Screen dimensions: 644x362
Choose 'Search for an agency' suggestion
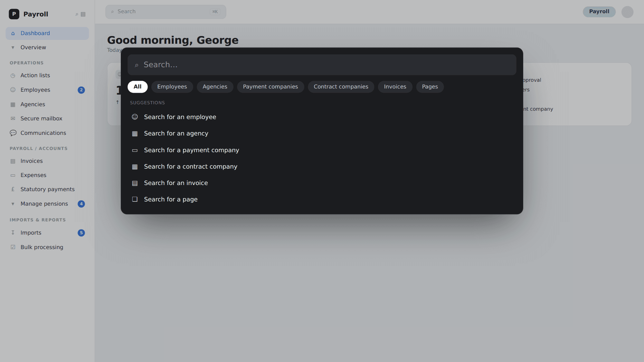pos(322,134)
